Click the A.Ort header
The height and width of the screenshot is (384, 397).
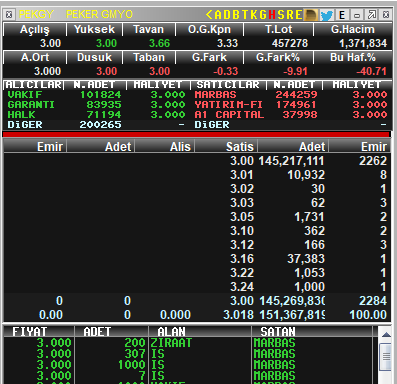point(35,57)
